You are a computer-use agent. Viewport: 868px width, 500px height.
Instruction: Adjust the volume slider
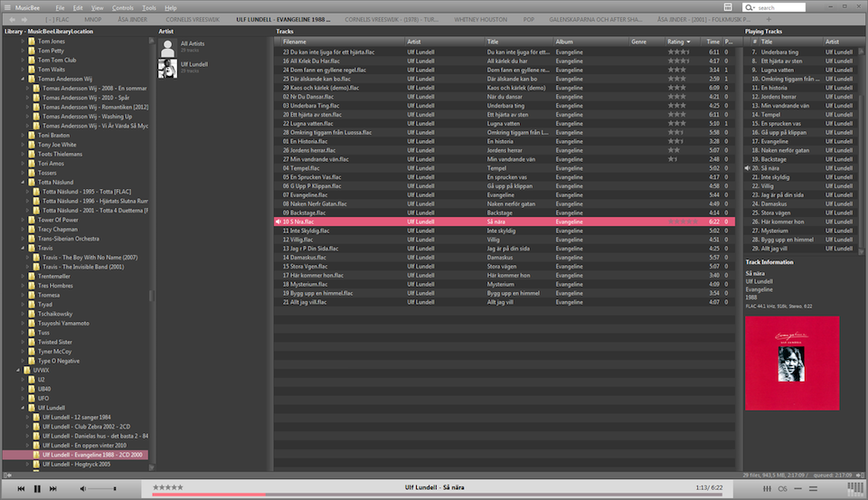(x=103, y=489)
